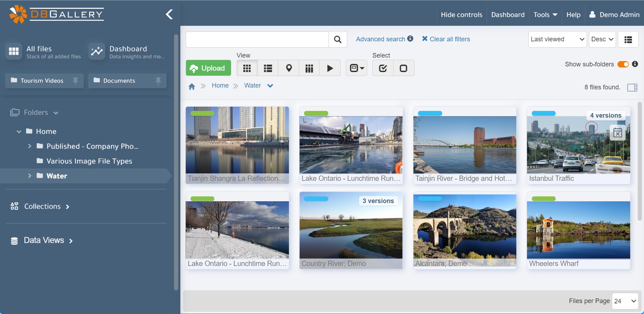Viewport: 644px width, 314px height.
Task: Open the Wheelers Wharf thumbnail
Action: (x=578, y=230)
